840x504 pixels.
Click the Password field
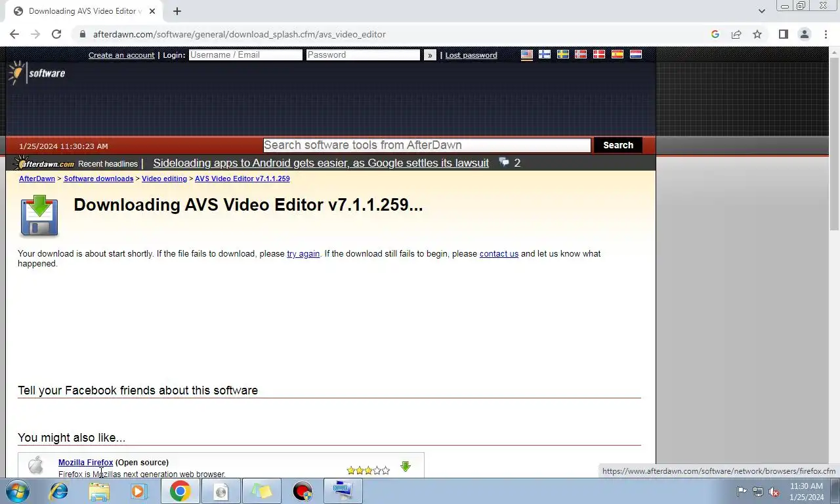point(363,55)
